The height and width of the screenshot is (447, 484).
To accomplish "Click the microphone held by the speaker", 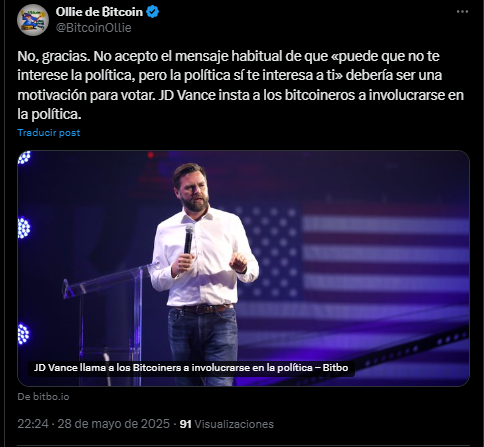I will [188, 239].
